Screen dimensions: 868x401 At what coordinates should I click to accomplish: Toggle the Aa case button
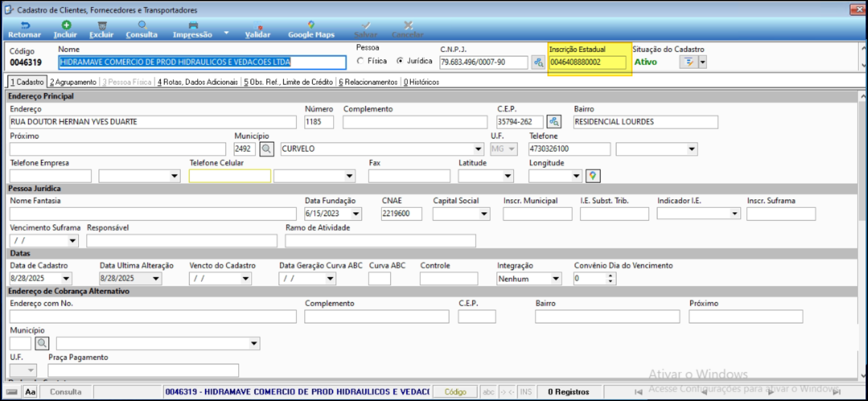30,392
